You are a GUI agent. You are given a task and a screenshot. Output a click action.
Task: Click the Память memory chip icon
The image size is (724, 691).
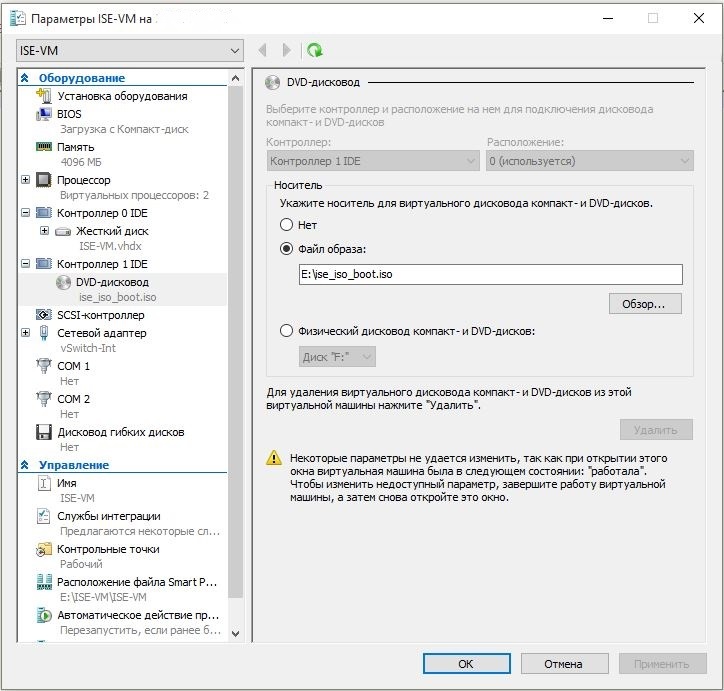click(x=43, y=147)
